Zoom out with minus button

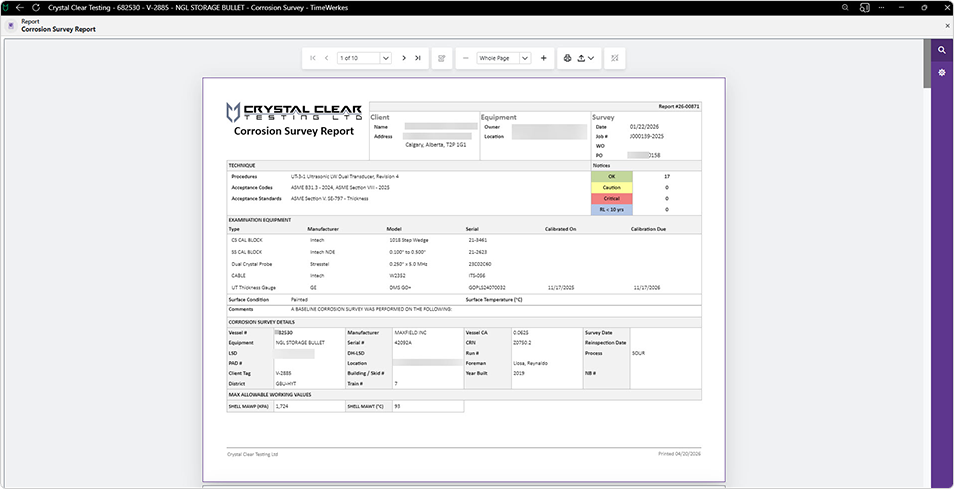[465, 58]
